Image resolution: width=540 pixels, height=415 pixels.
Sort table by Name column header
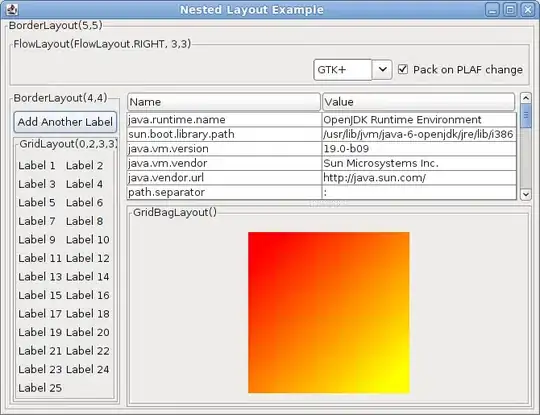click(224, 102)
